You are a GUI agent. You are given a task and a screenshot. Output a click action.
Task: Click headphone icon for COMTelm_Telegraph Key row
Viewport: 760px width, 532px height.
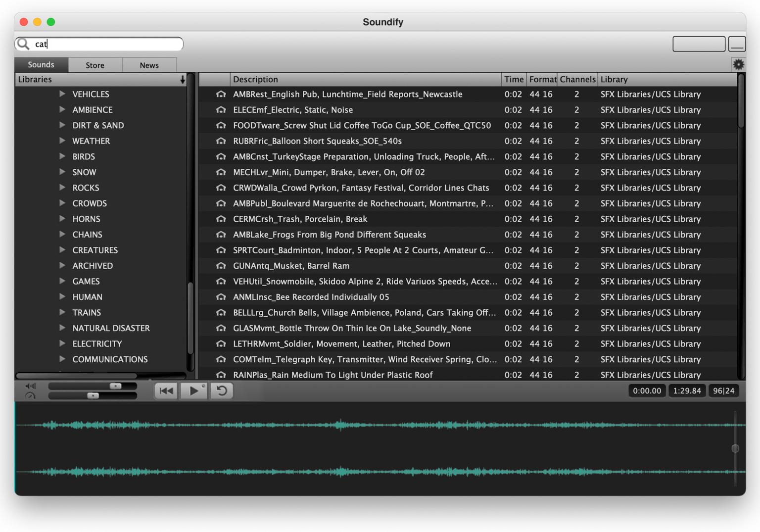221,359
